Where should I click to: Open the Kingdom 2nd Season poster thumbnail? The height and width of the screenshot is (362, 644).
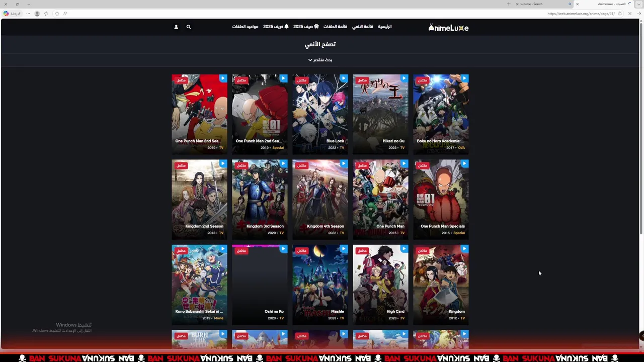[199, 199]
